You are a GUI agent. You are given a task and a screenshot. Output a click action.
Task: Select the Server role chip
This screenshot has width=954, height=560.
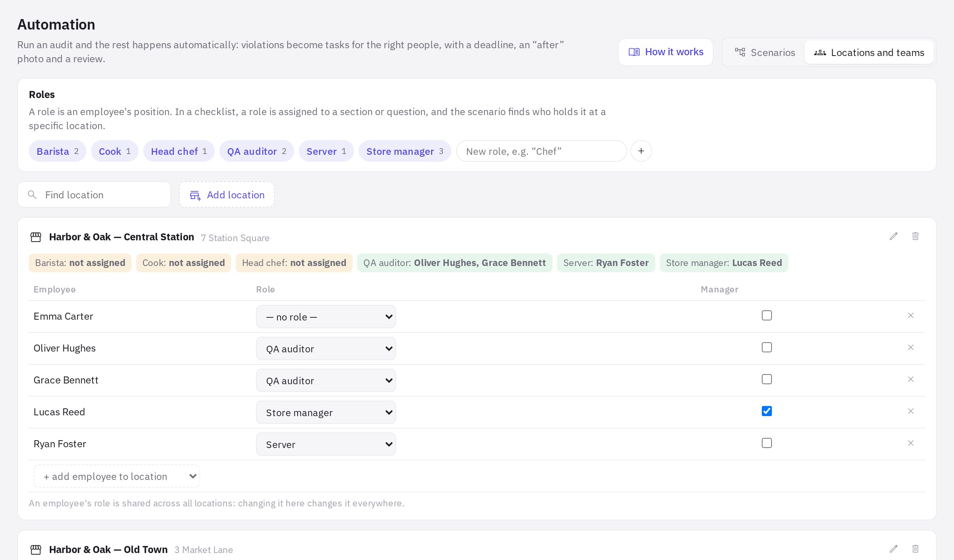pos(326,151)
